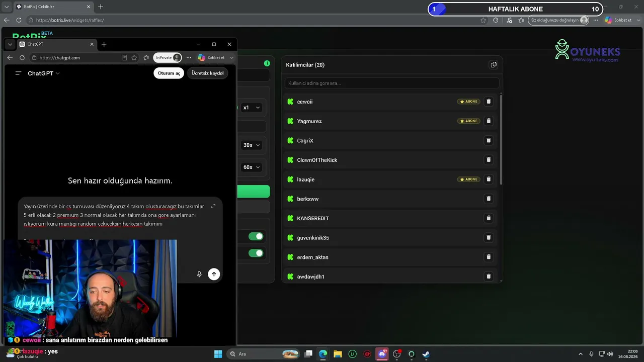Go back in the ChatGPT browser window

(10, 58)
